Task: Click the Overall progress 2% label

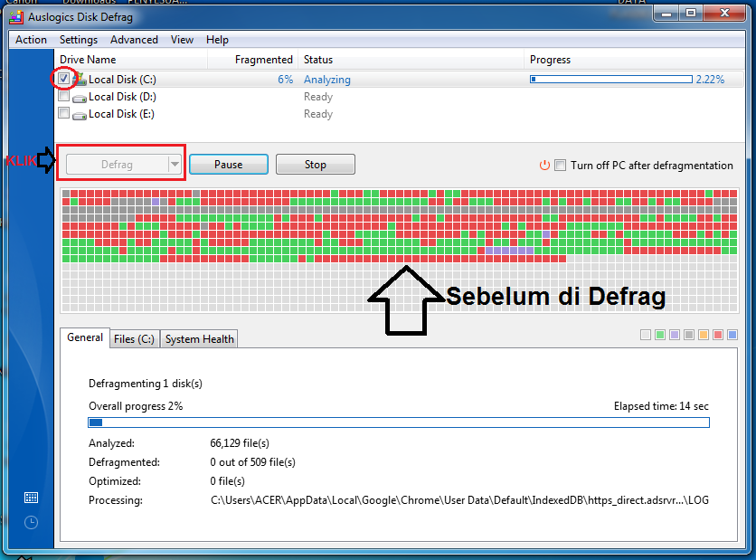Action: pos(136,406)
